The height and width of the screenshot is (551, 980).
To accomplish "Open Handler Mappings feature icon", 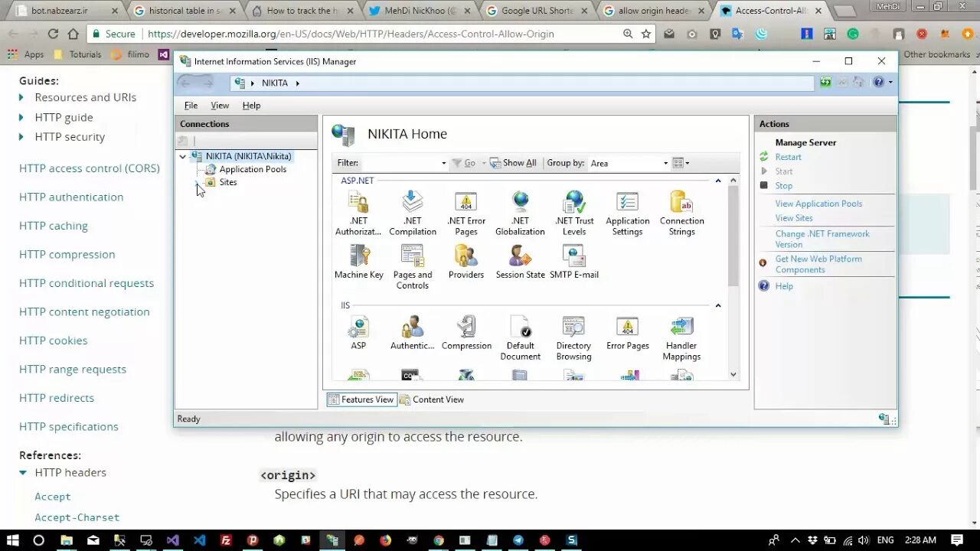I will coord(681,338).
